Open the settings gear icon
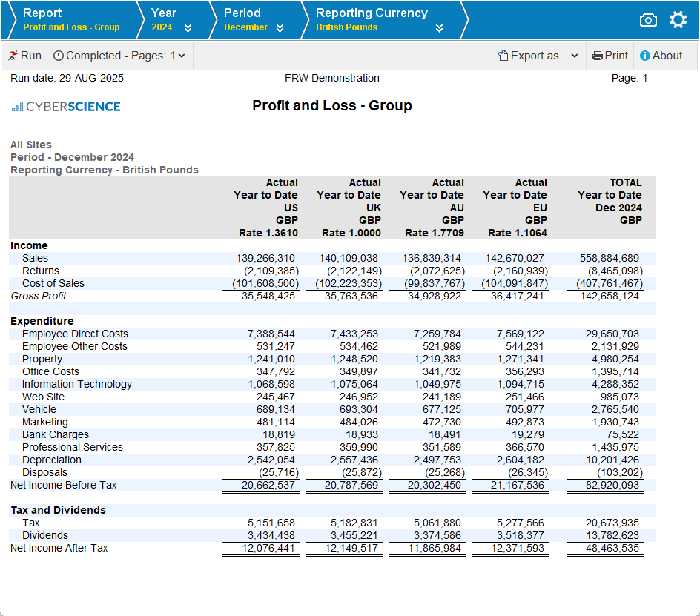 point(678,20)
